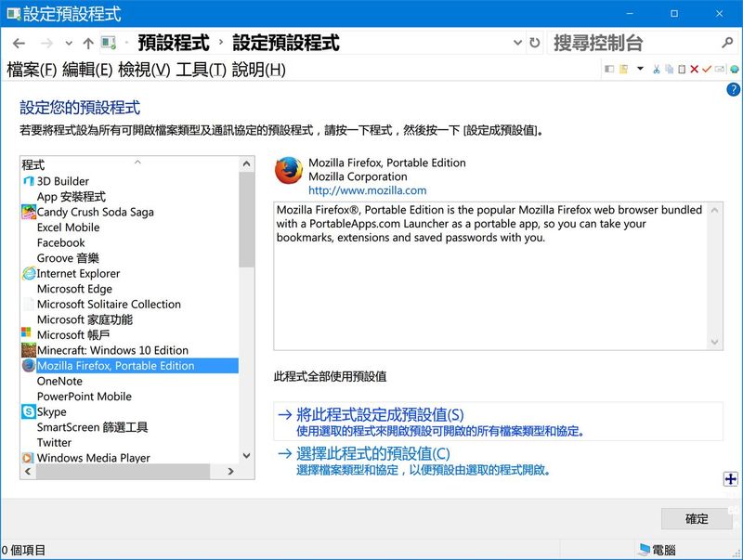Click the refresh icon beside address bar
743x560 pixels.
(535, 43)
